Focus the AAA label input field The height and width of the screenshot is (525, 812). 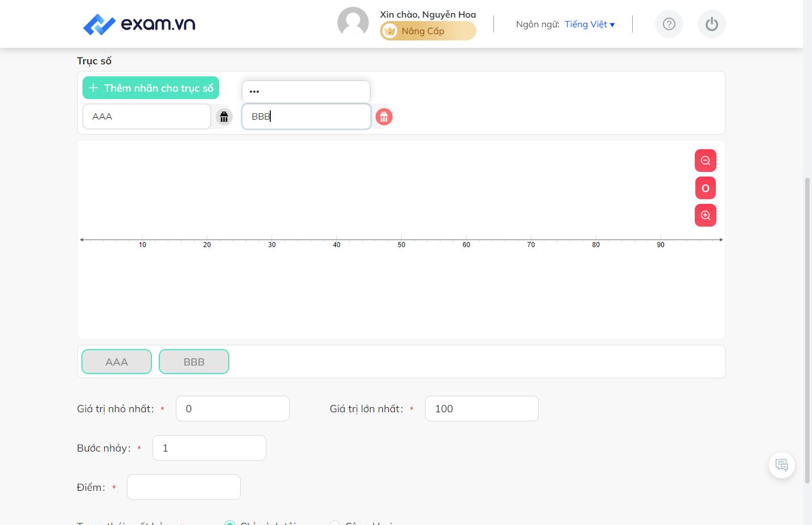[147, 116]
